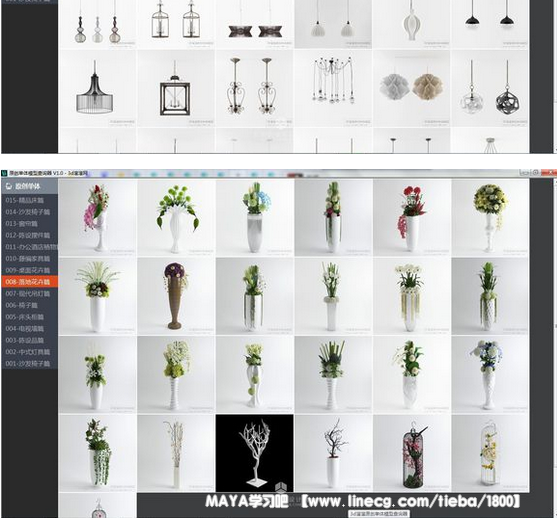557x518 pixels.
Task: Choose the yellow flower ball topiary thumbnail
Action: click(x=490, y=217)
